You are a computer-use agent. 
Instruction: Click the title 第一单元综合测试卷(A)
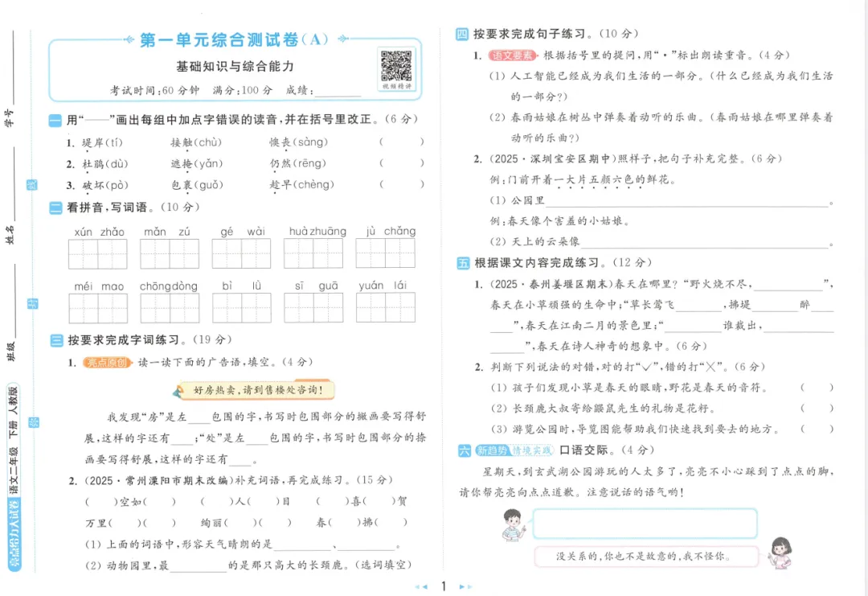pyautogui.click(x=234, y=40)
